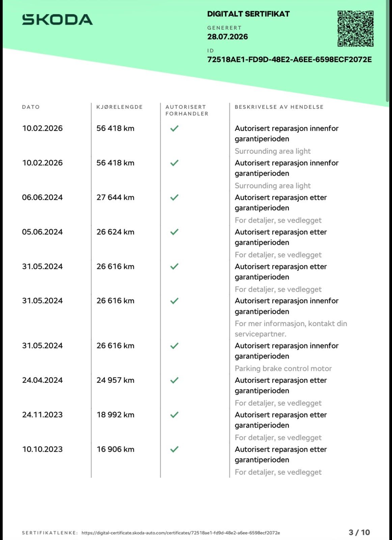
Task: Click checkmark beside Parking brake control motor
Action: pos(174,346)
